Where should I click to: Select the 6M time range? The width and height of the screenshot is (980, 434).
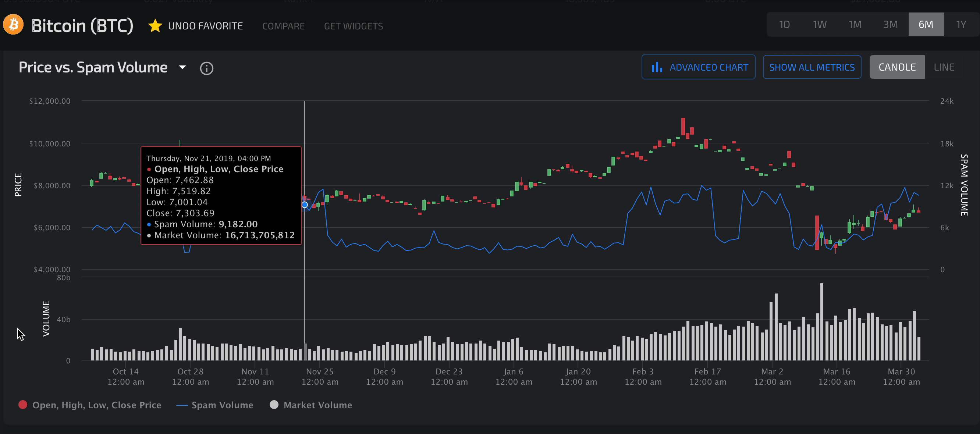pyautogui.click(x=926, y=24)
